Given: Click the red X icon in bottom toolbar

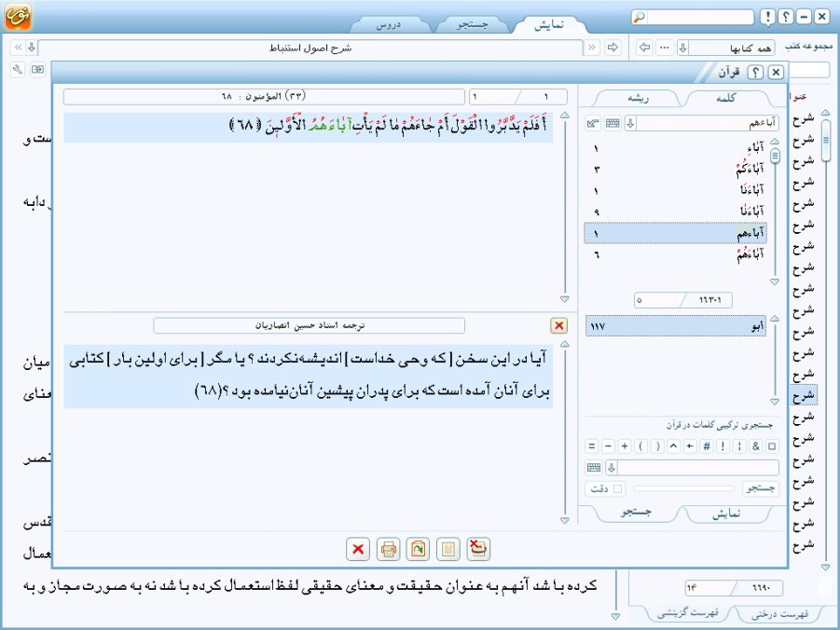Looking at the screenshot, I should 358,550.
